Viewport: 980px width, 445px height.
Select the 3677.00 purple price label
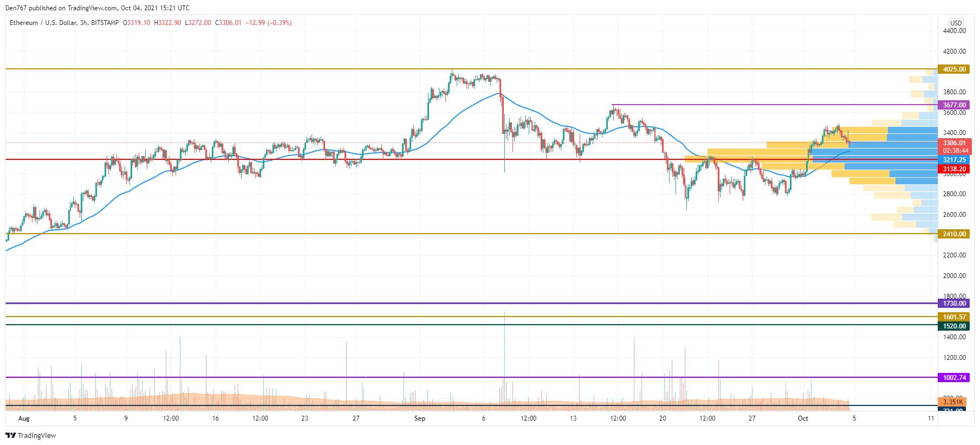[x=954, y=105]
